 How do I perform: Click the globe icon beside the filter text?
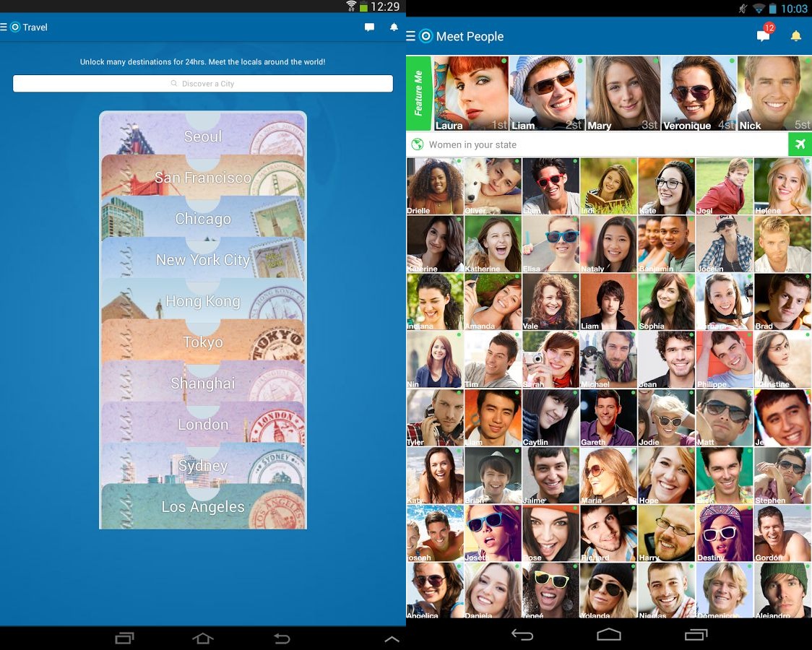click(417, 144)
